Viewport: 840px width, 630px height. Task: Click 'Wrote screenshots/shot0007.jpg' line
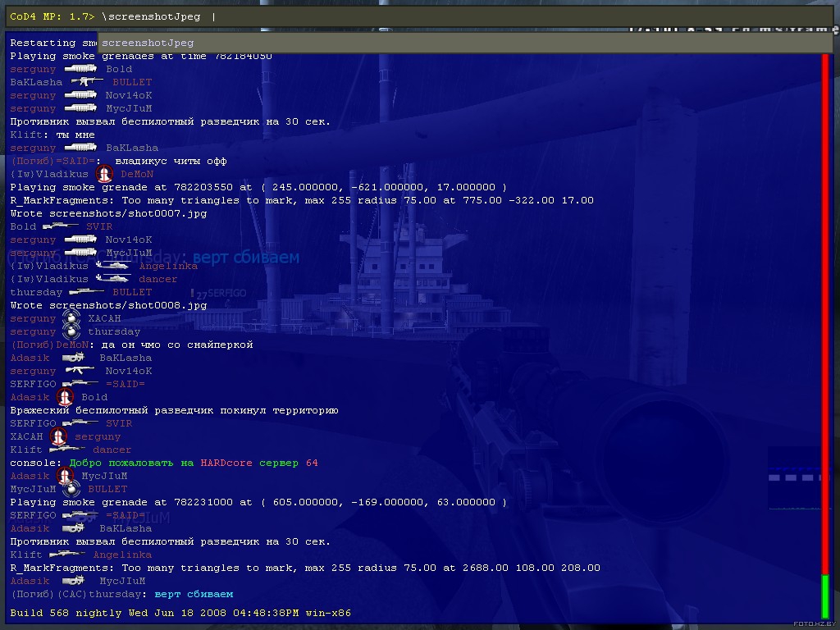pos(109,213)
